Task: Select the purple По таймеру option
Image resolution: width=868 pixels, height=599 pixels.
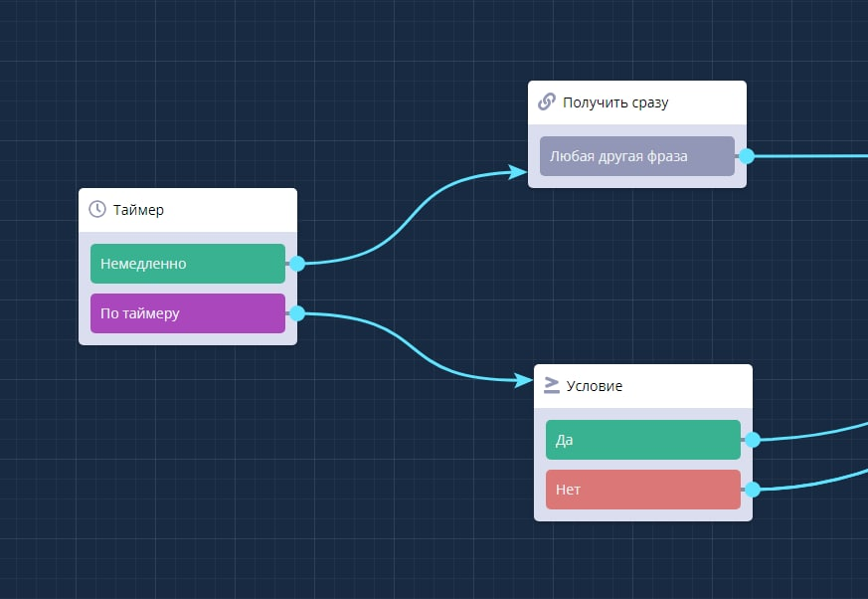Action: (x=187, y=313)
